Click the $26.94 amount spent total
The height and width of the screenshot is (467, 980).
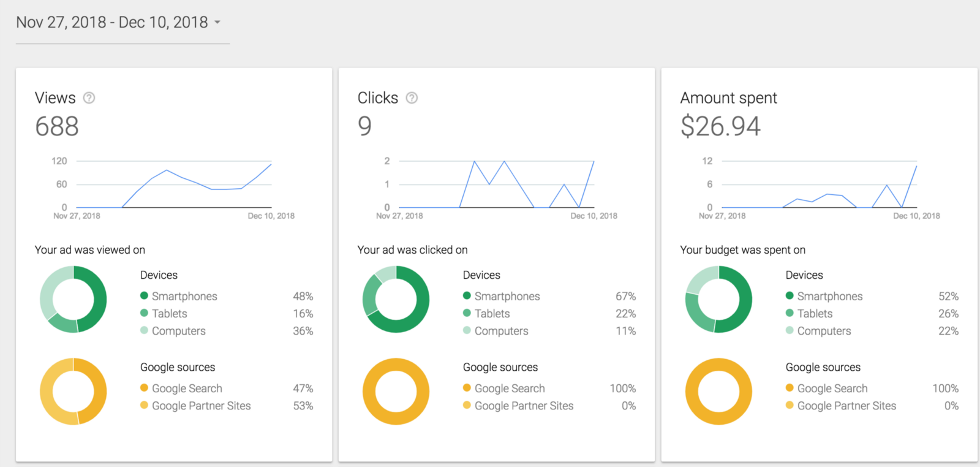pyautogui.click(x=720, y=127)
